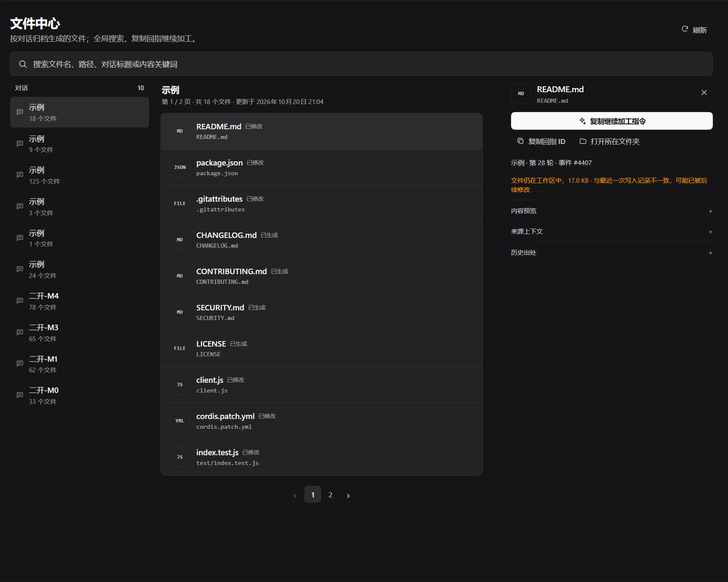Click the FILE badge of the LICENSE row
Screen dimensions: 728x582
pos(180,349)
